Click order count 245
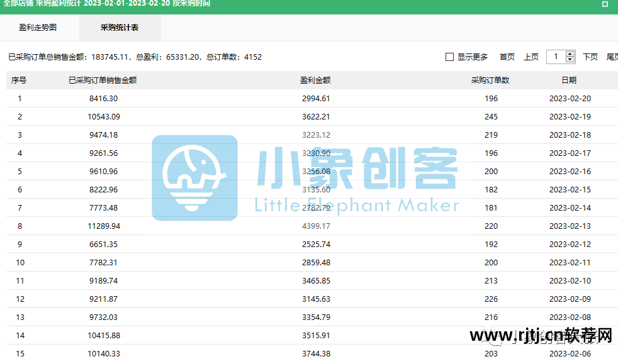Image resolution: width=618 pixels, height=364 pixels. (491, 117)
